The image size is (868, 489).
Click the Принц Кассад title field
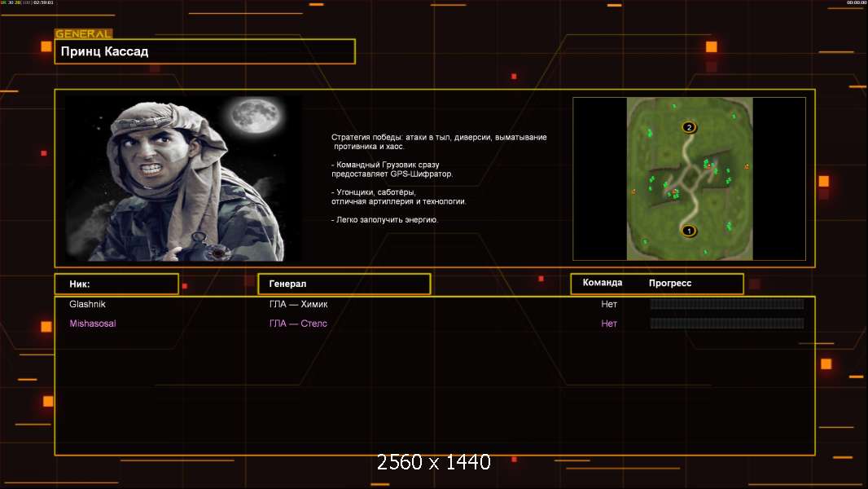205,51
